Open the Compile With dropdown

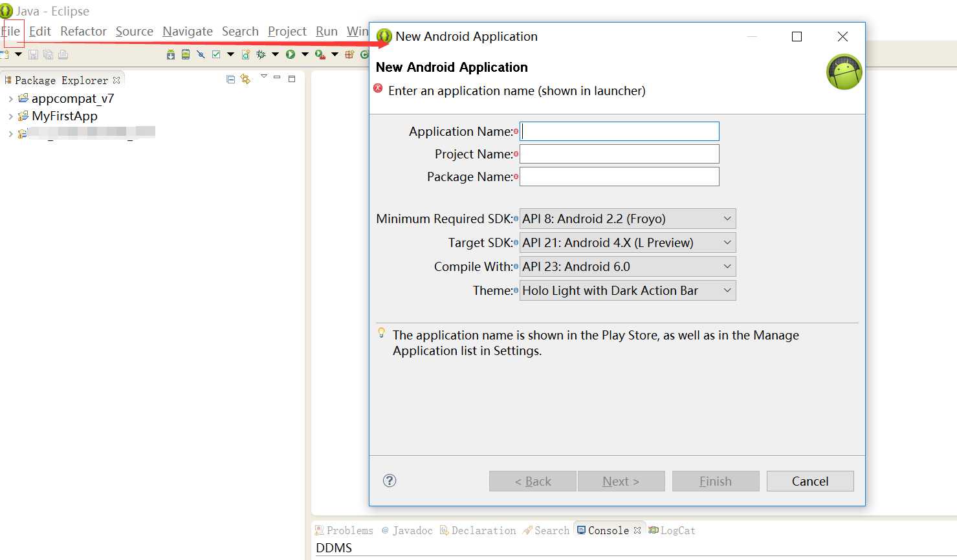(x=628, y=266)
